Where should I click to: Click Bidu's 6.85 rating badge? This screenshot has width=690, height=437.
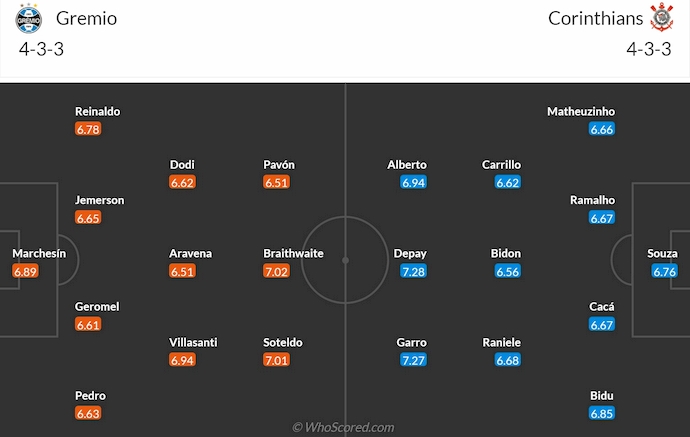click(x=602, y=413)
